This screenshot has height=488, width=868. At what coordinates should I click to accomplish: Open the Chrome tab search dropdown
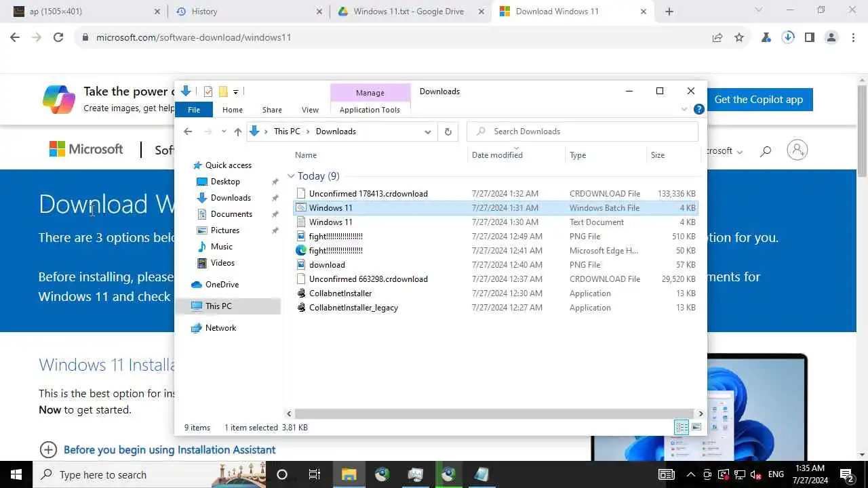pyautogui.click(x=759, y=10)
